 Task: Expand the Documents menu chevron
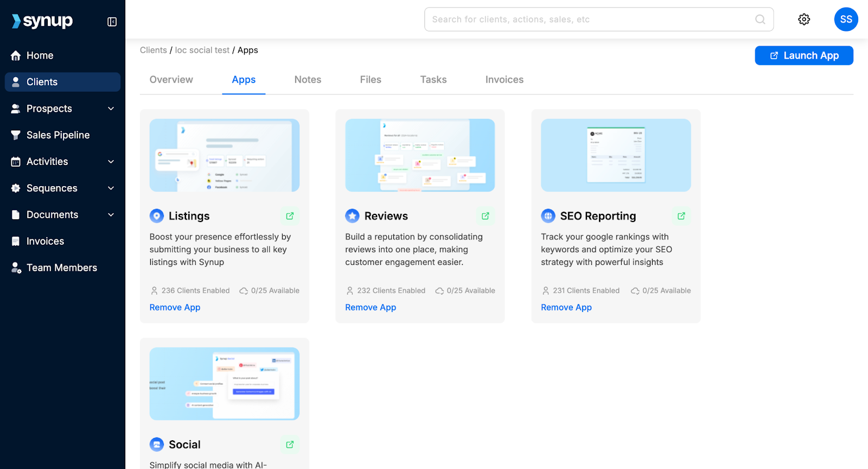pyautogui.click(x=111, y=215)
